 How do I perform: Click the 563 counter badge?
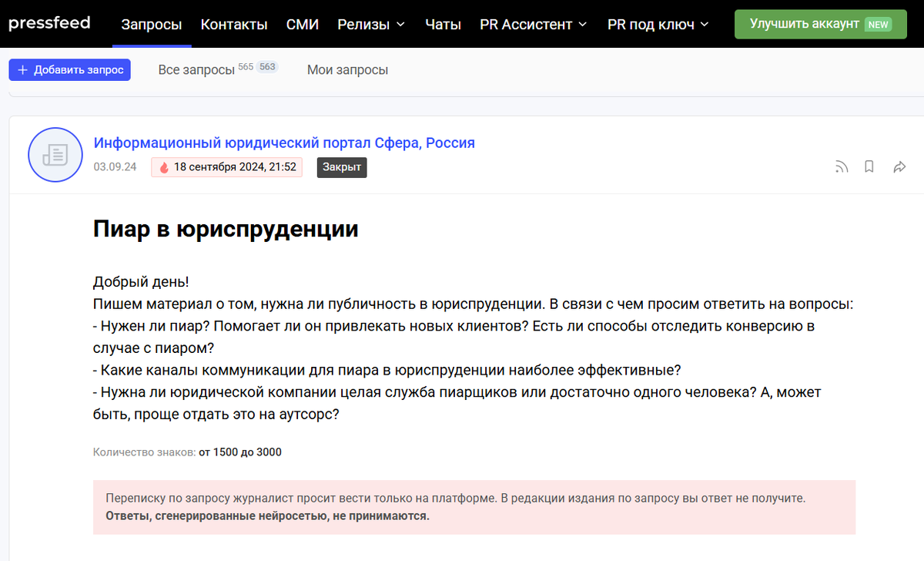tap(267, 66)
